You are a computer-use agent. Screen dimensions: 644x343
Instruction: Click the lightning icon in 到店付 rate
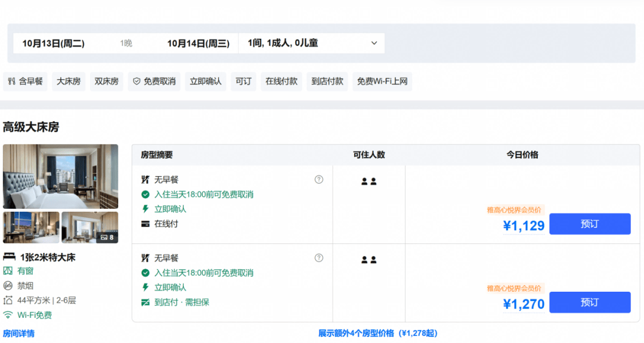145,288
